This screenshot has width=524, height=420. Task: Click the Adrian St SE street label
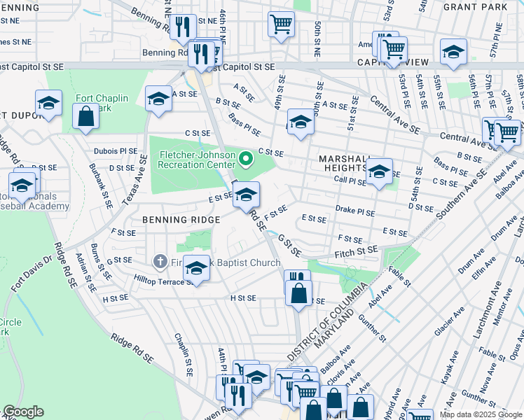tap(86, 273)
